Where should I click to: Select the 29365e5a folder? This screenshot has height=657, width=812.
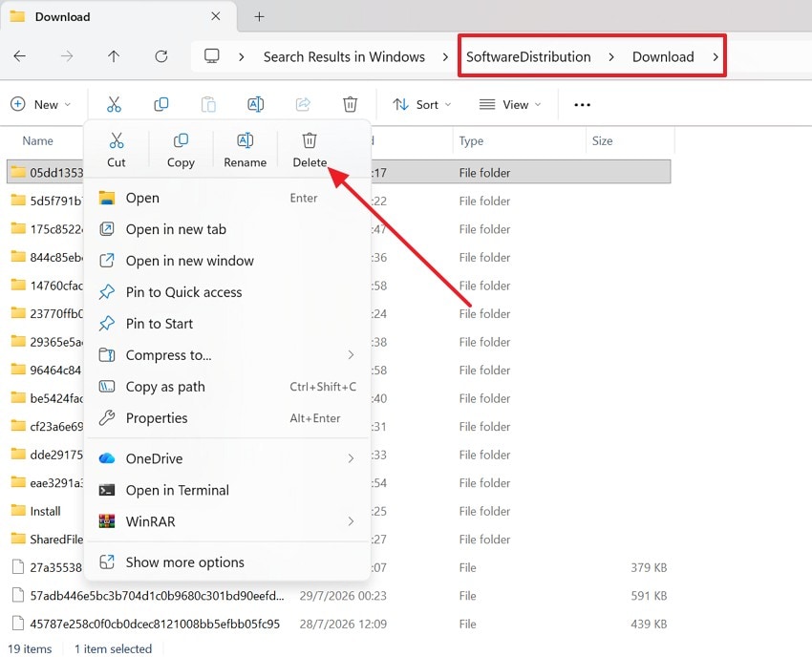47,342
